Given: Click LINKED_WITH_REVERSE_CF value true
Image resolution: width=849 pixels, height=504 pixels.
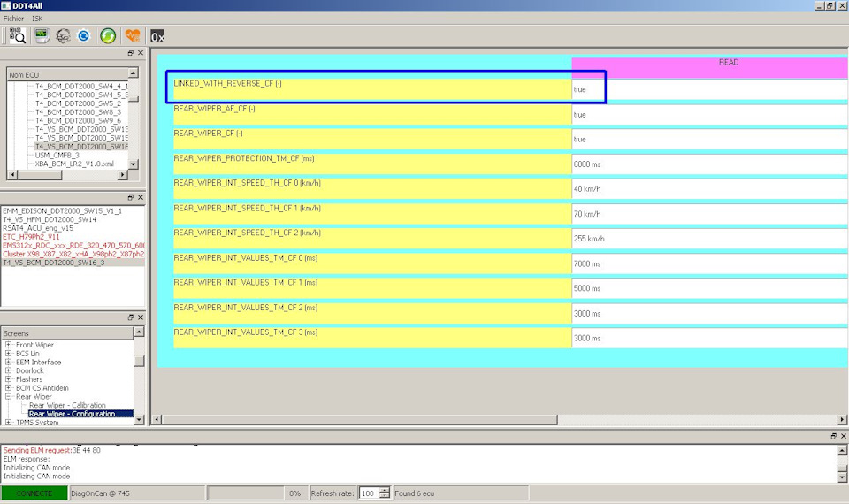Looking at the screenshot, I should 709,89.
